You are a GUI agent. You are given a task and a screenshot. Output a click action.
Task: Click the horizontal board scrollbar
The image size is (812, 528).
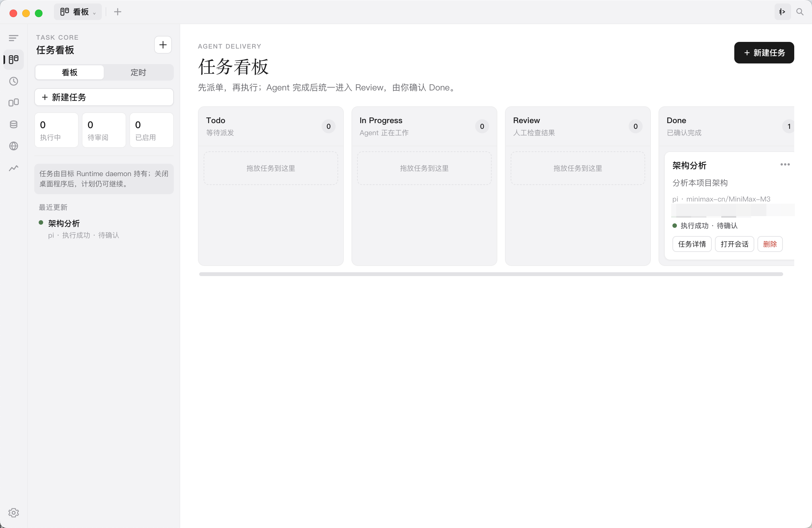click(491, 274)
